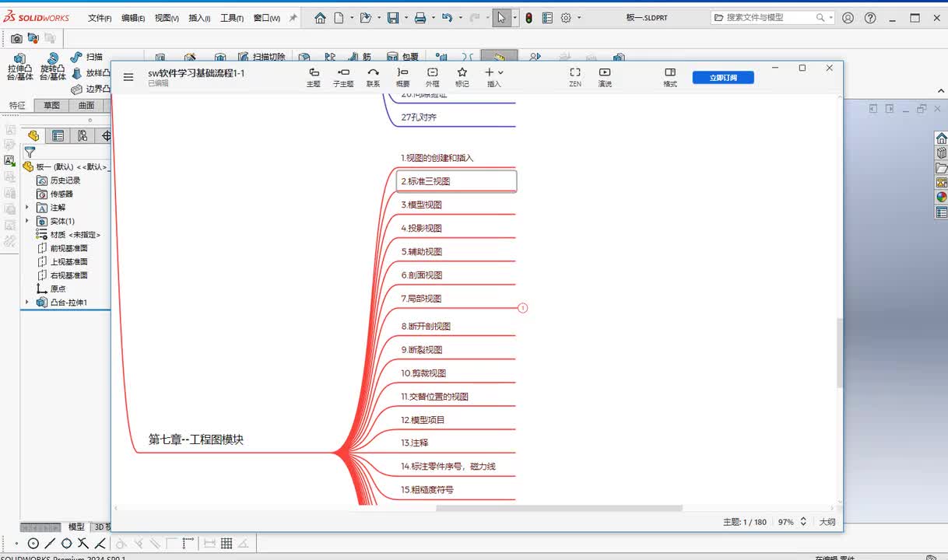Viewport: 948px width, 560px height.
Task: Open the File Properties sheet icon
Action: tap(547, 18)
